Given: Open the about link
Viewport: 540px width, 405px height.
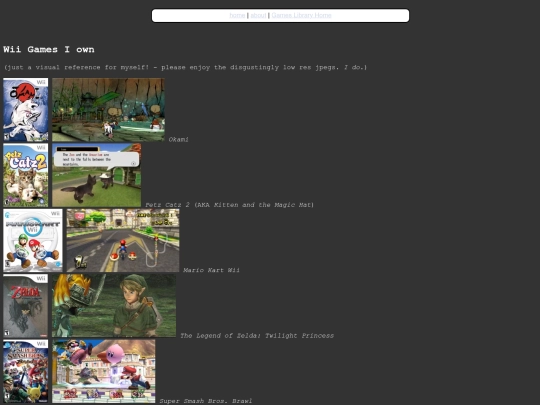Looking at the screenshot, I should pyautogui.click(x=258, y=15).
